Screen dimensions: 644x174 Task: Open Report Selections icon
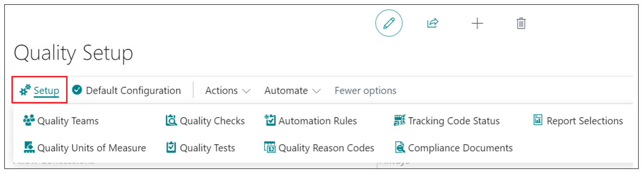tap(538, 120)
